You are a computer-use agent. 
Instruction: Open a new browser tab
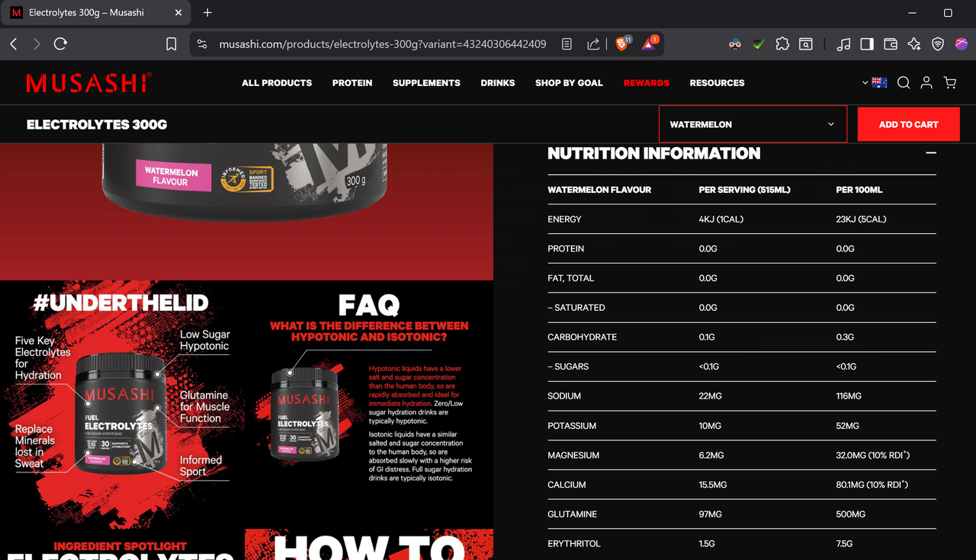point(207,13)
